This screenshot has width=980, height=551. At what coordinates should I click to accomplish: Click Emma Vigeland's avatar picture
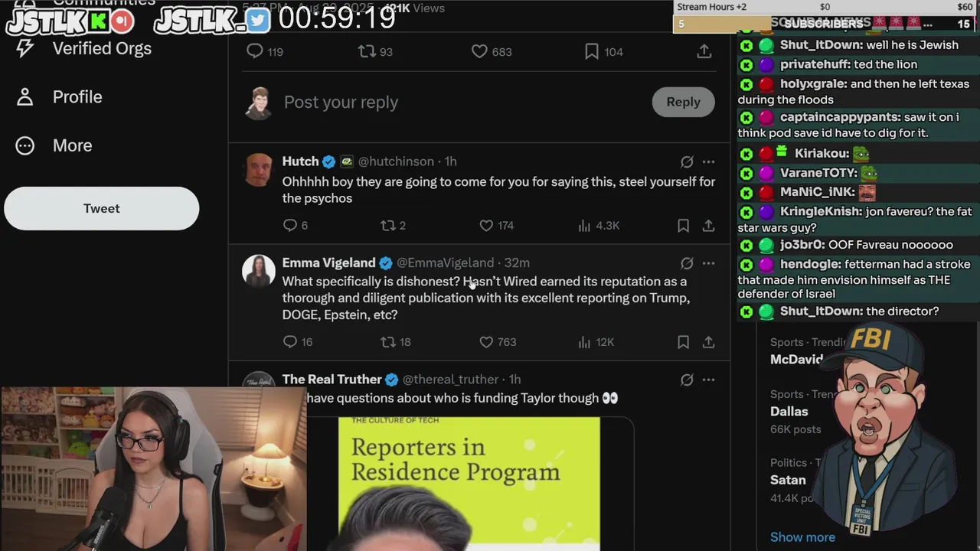click(258, 271)
